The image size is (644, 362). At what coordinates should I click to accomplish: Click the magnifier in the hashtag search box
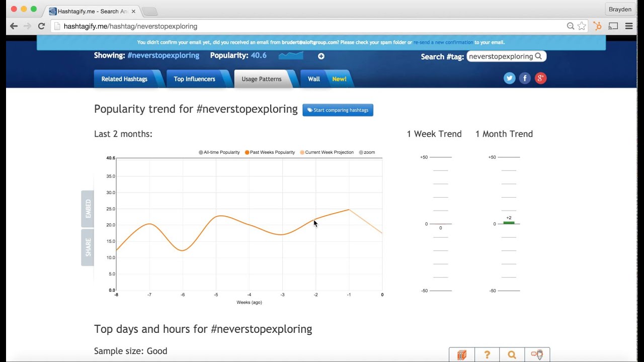[x=538, y=56]
